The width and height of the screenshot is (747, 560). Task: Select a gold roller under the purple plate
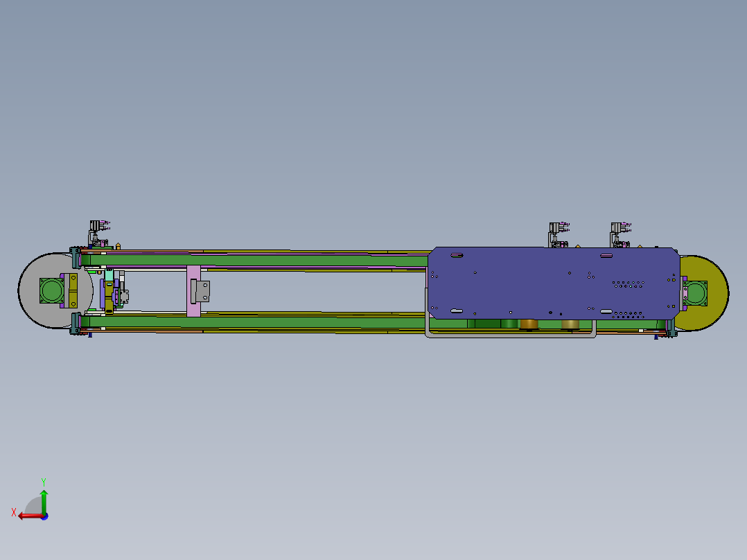(528, 324)
